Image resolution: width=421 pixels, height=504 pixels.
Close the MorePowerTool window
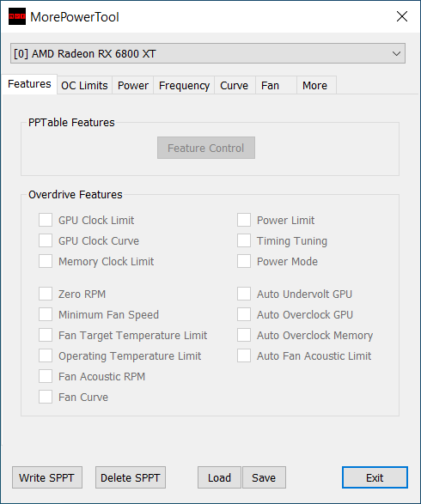pyautogui.click(x=402, y=16)
